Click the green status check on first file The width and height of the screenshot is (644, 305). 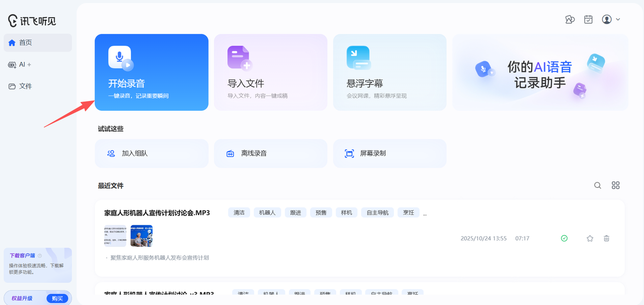coord(564,239)
